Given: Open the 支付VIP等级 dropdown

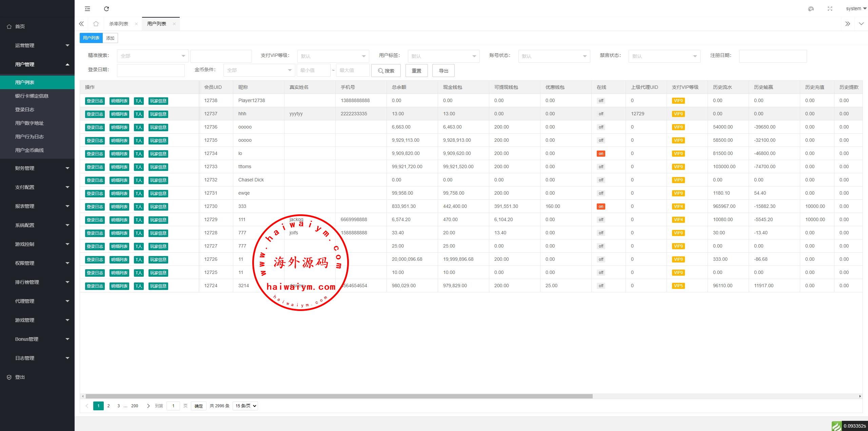Looking at the screenshot, I should pos(333,56).
